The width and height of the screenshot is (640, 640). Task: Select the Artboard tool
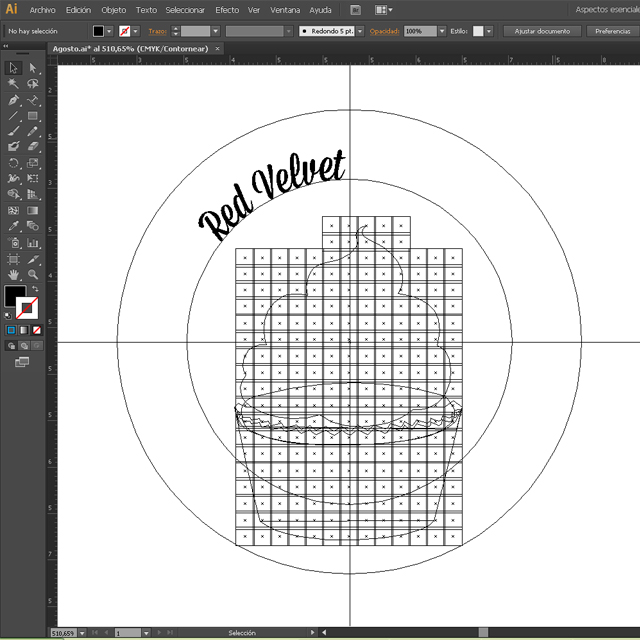(x=13, y=259)
